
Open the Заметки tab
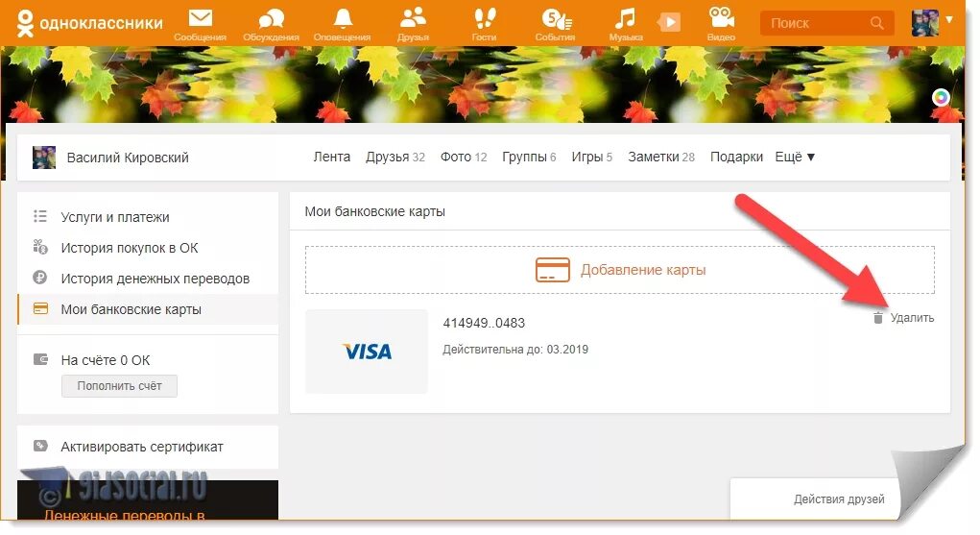661,158
